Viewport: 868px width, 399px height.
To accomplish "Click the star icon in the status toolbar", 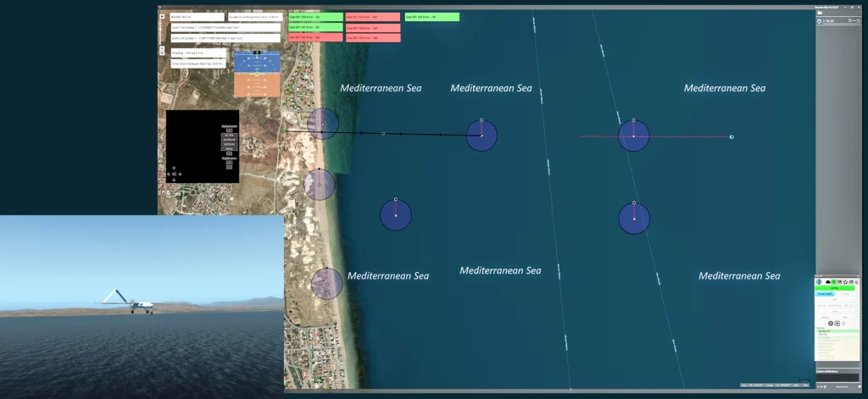I will pos(845,282).
